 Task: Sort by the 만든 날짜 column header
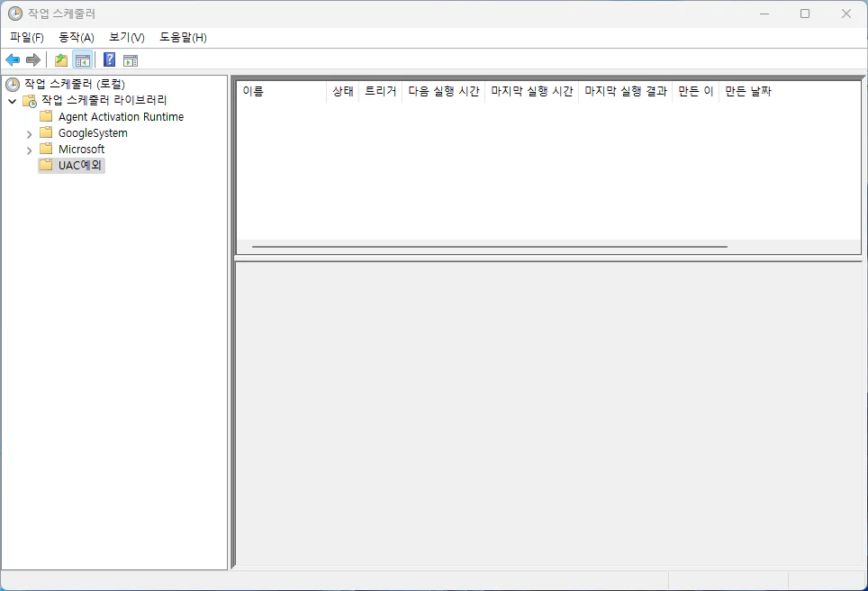748,91
